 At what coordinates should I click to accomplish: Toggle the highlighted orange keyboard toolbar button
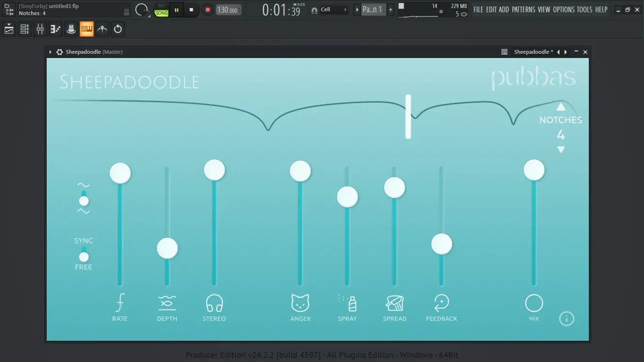(87, 29)
